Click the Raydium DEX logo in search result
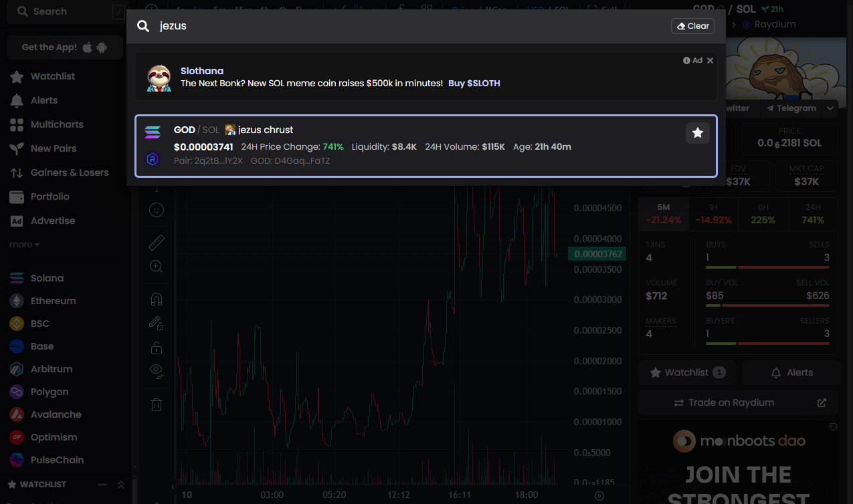853x504 pixels. click(x=153, y=159)
